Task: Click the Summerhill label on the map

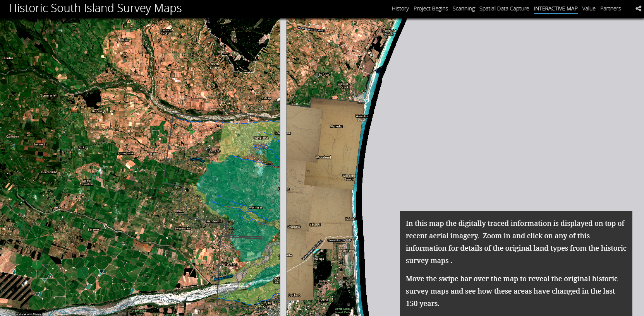Action: 49,96
